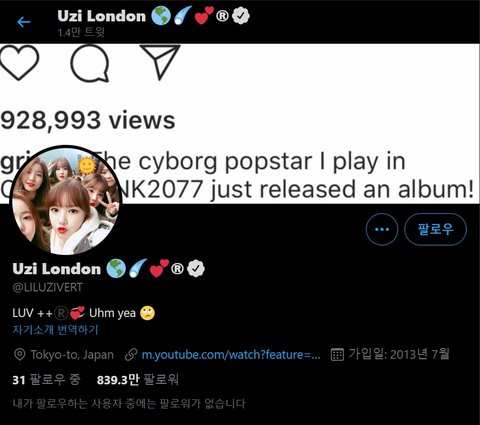
Task: Click the link chain icon
Action: click(131, 355)
